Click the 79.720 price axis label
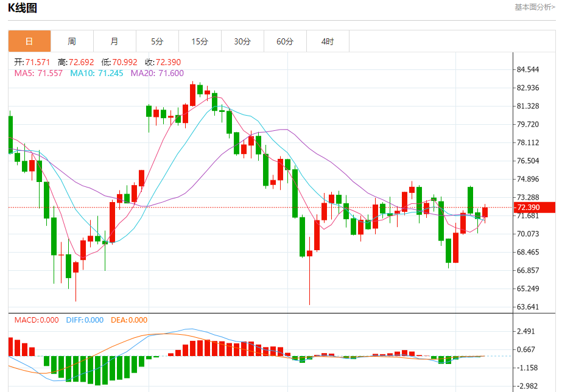This screenshot has width=562, height=392. click(528, 124)
